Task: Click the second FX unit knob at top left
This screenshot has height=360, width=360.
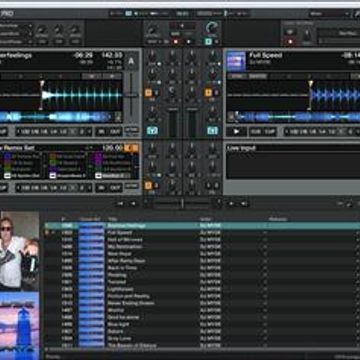Action: click(x=59, y=30)
